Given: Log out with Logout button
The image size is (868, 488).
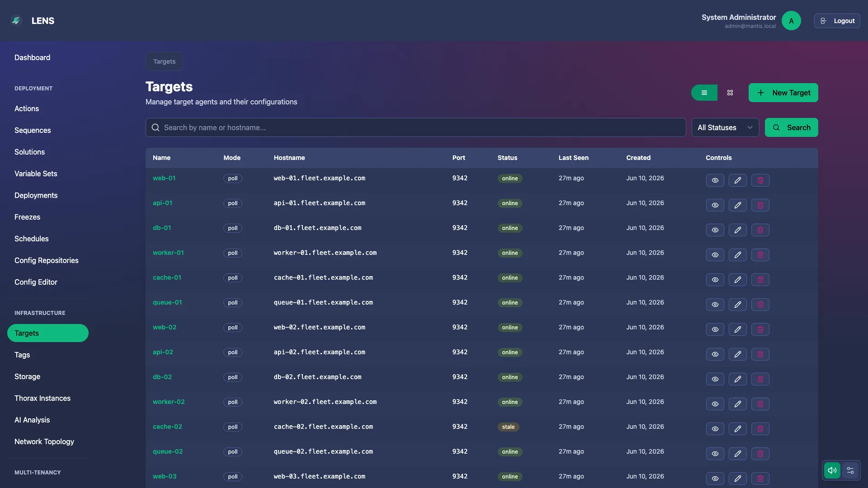Looking at the screenshot, I should [x=837, y=21].
